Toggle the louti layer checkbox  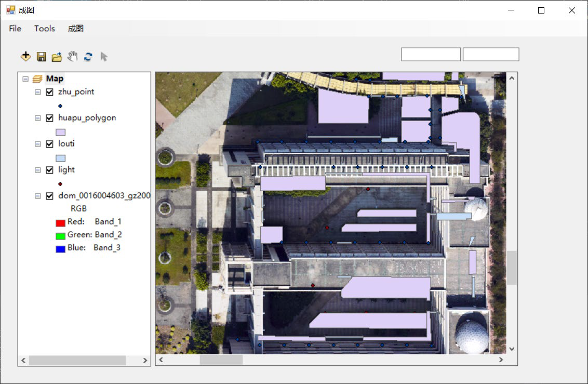(49, 144)
